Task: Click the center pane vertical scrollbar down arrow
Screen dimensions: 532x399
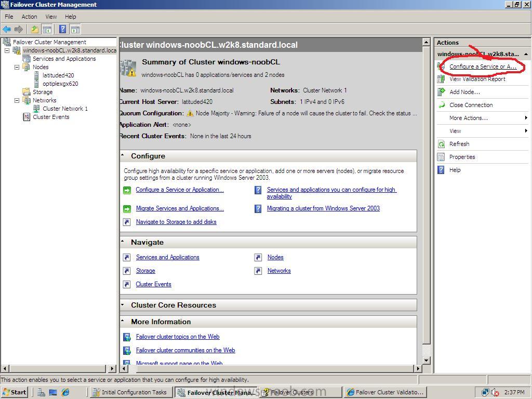Action: 427,361
